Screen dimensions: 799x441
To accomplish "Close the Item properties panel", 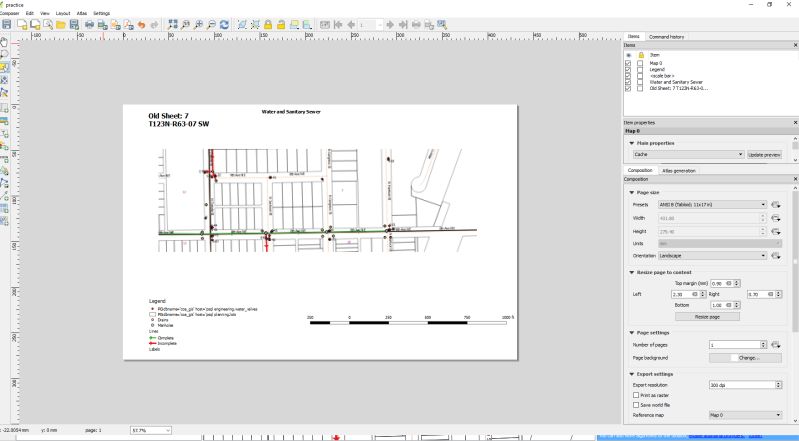I will tap(795, 123).
